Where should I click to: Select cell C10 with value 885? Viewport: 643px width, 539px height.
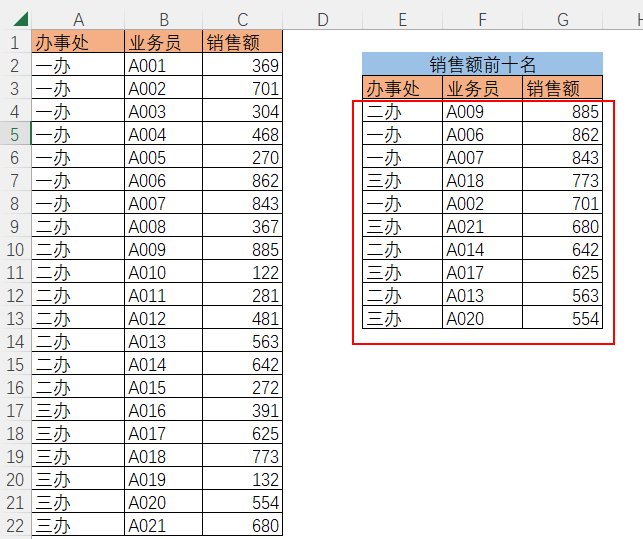242,249
